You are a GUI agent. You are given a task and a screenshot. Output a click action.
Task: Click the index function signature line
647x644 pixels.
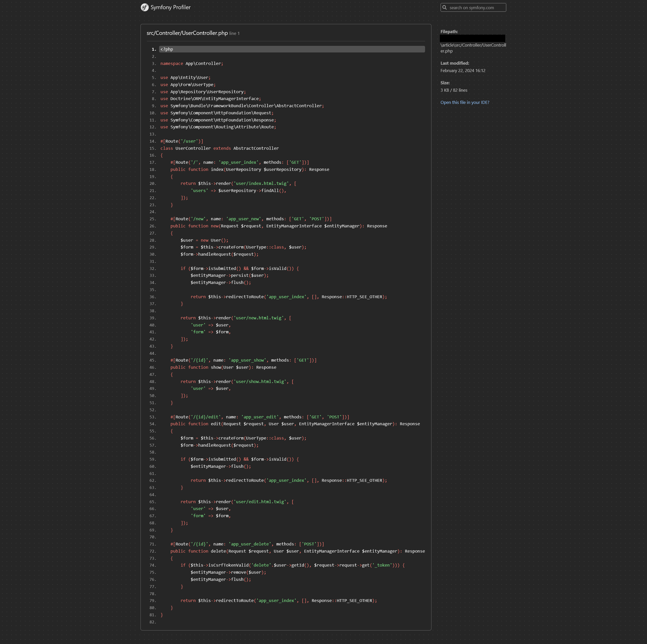point(249,170)
